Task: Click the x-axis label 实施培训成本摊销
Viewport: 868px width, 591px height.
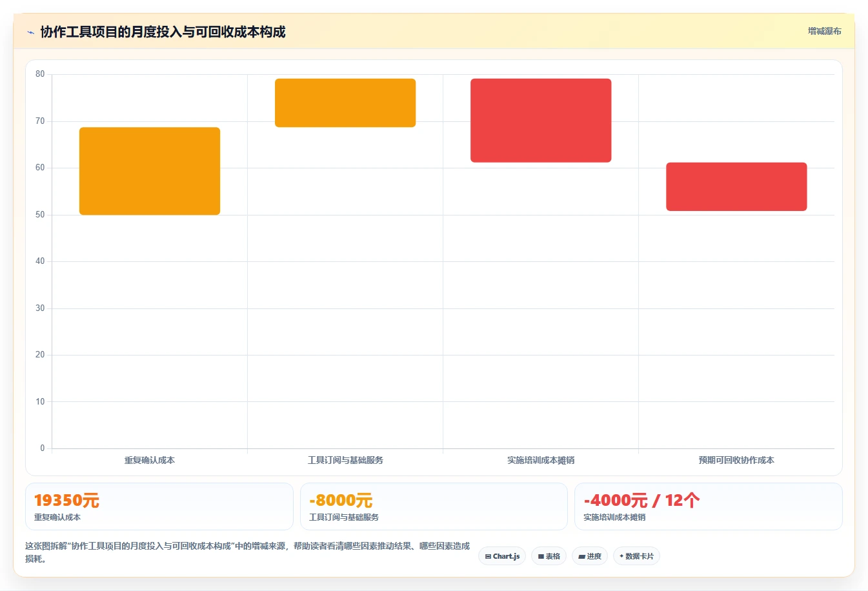Action: (541, 460)
